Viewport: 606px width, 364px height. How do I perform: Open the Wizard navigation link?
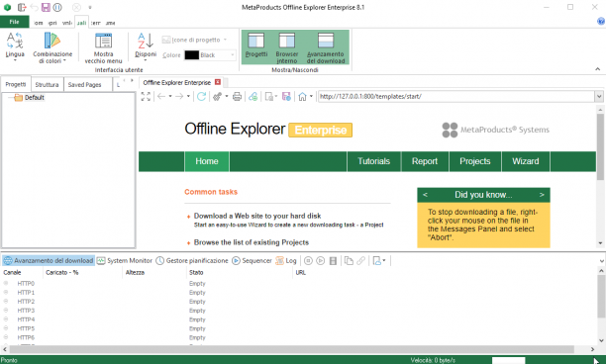[x=526, y=161]
